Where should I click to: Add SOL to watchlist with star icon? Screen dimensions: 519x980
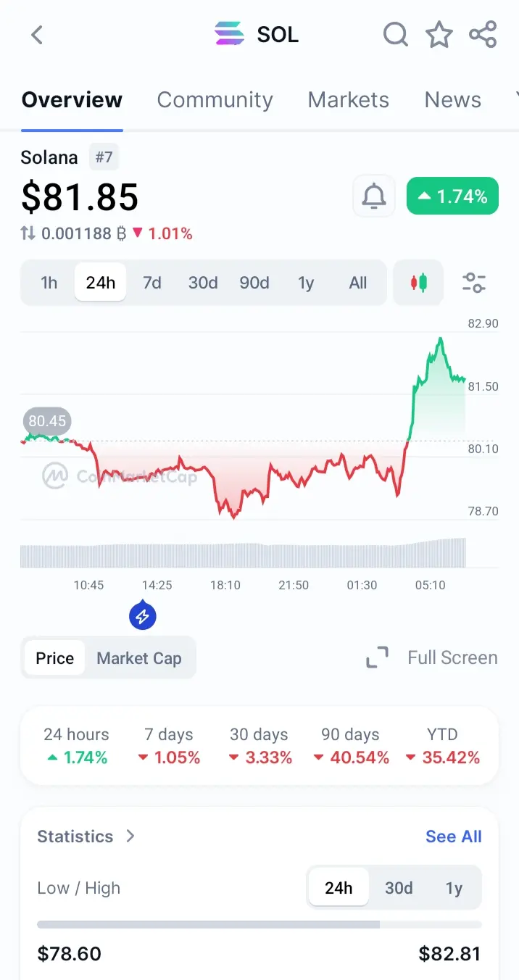439,34
